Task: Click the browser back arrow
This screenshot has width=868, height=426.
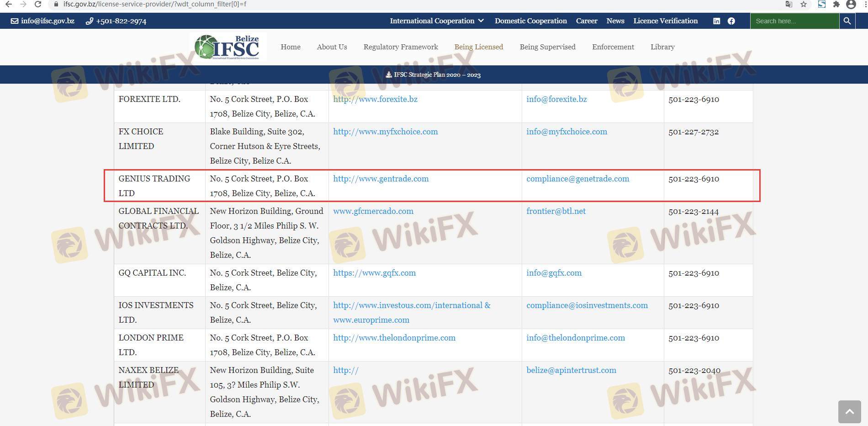Action: coord(8,4)
